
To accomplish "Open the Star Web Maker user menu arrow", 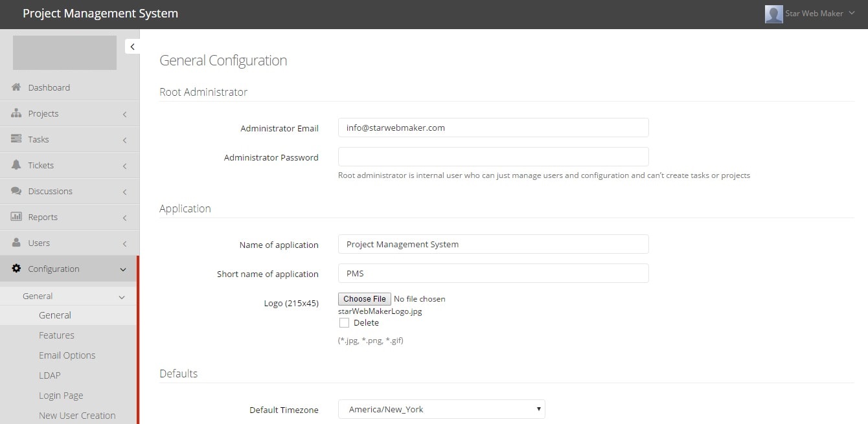I will [852, 13].
